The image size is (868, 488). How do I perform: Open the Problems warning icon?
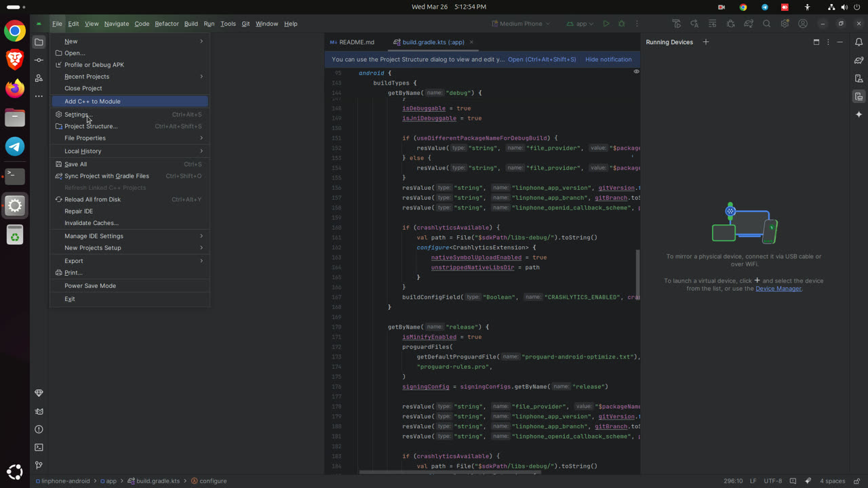pyautogui.click(x=39, y=429)
